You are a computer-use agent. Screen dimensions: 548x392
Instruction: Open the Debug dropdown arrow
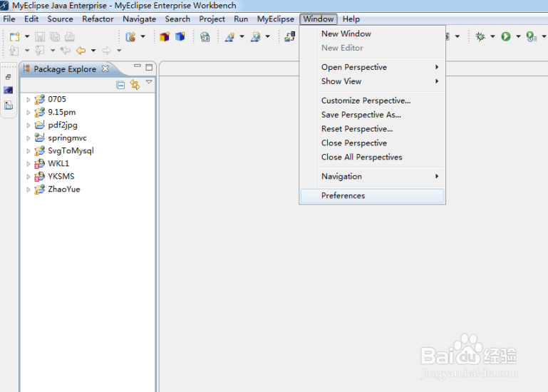[x=493, y=36]
